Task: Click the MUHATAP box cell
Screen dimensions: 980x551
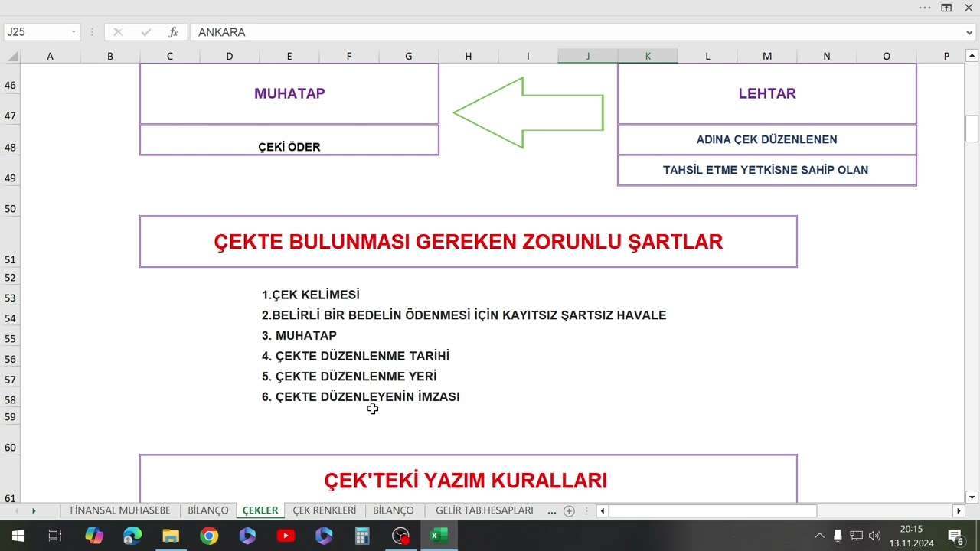Action: point(289,93)
